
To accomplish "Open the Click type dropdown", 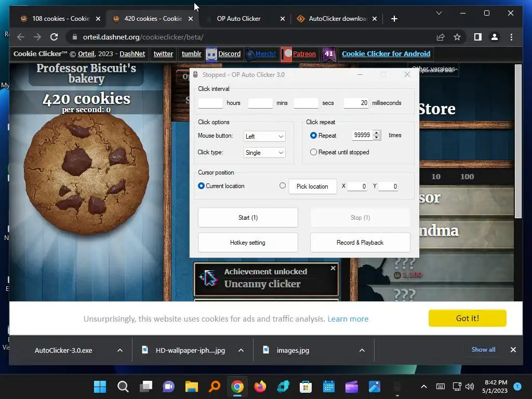I will [x=264, y=153].
